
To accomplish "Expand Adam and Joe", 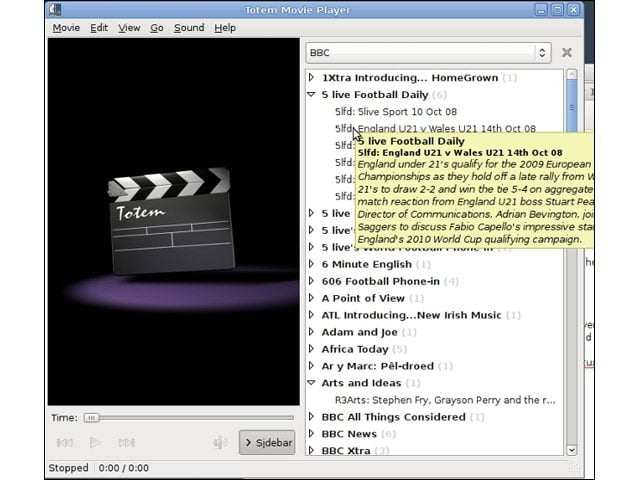I will [311, 332].
